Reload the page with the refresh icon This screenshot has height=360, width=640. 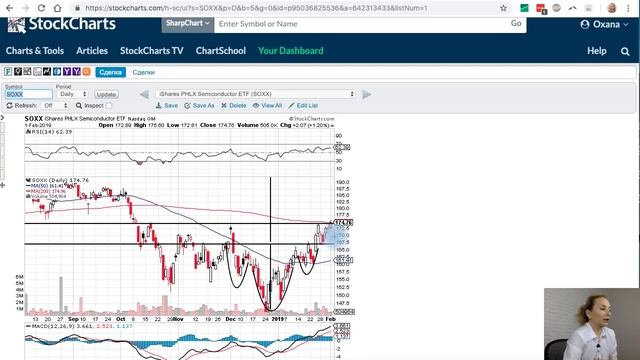(41, 8)
